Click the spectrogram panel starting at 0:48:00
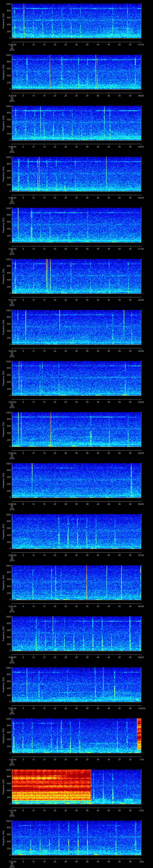The image size is (153, 868). [77, 123]
